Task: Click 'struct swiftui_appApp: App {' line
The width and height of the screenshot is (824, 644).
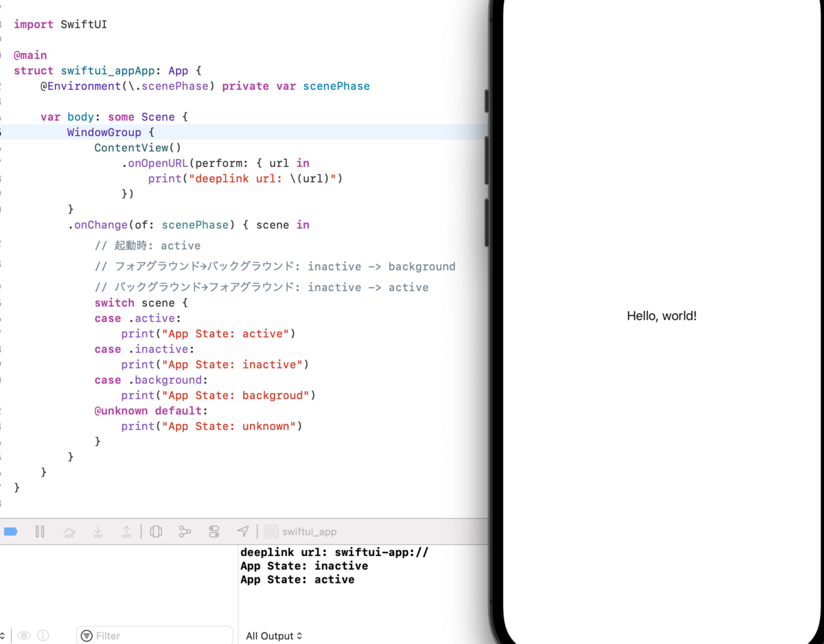Action: [x=108, y=71]
